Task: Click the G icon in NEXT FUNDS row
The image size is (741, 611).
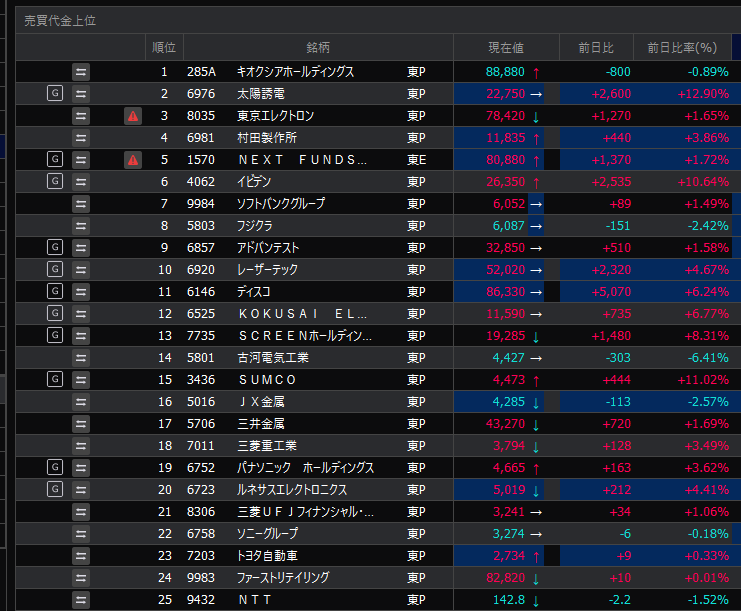Action: (55, 159)
